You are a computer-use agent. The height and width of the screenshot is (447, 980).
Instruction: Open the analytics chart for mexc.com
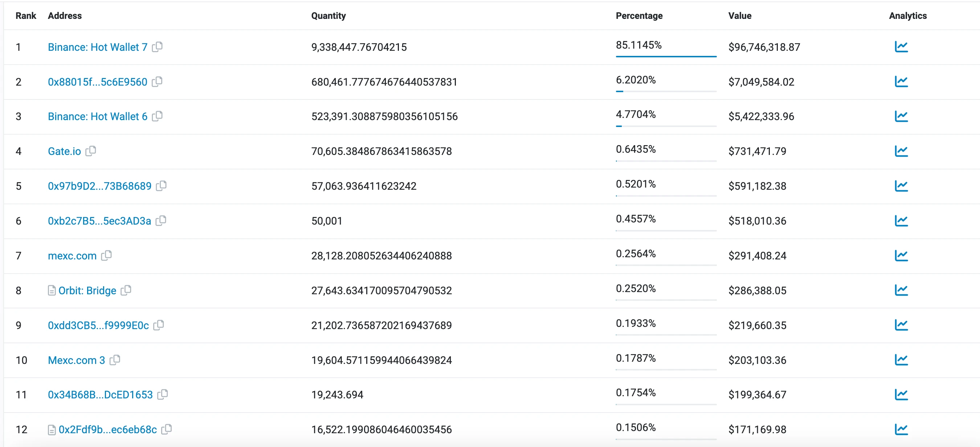[902, 256]
